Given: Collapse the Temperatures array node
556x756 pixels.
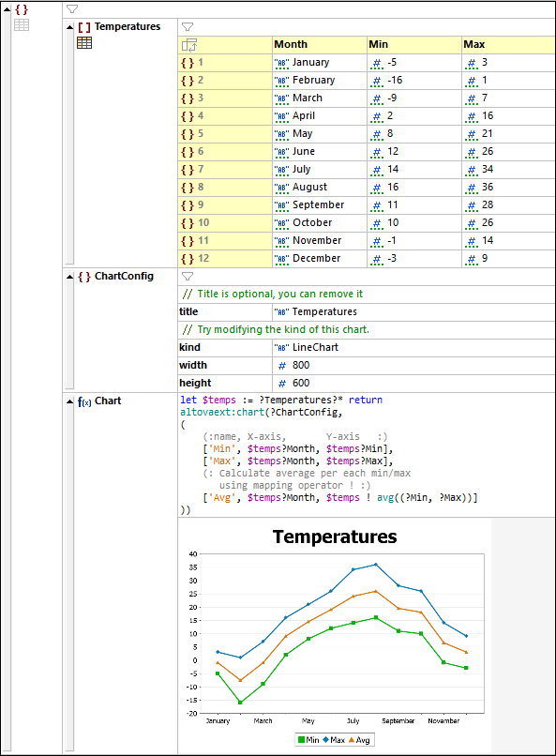Looking at the screenshot, I should (x=70, y=27).
